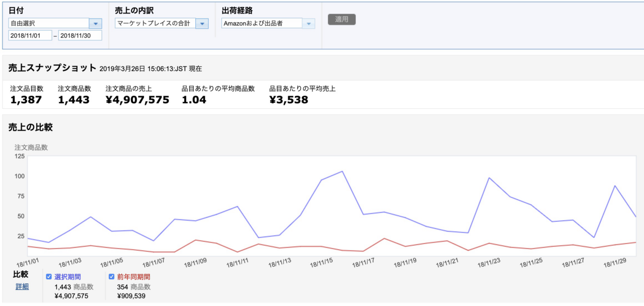Expand the マーケットプレイスの合計 dropdown
Viewport: 644px width, 306px height.
202,23
